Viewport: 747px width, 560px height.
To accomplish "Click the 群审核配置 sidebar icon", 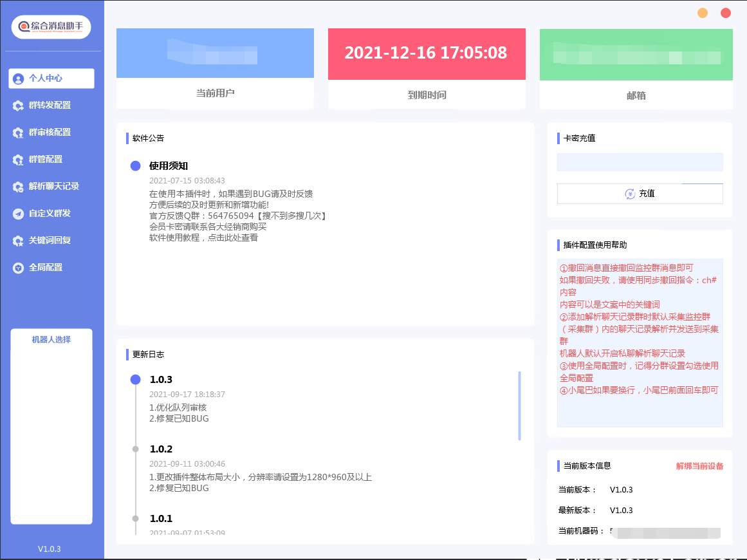I will (x=18, y=133).
